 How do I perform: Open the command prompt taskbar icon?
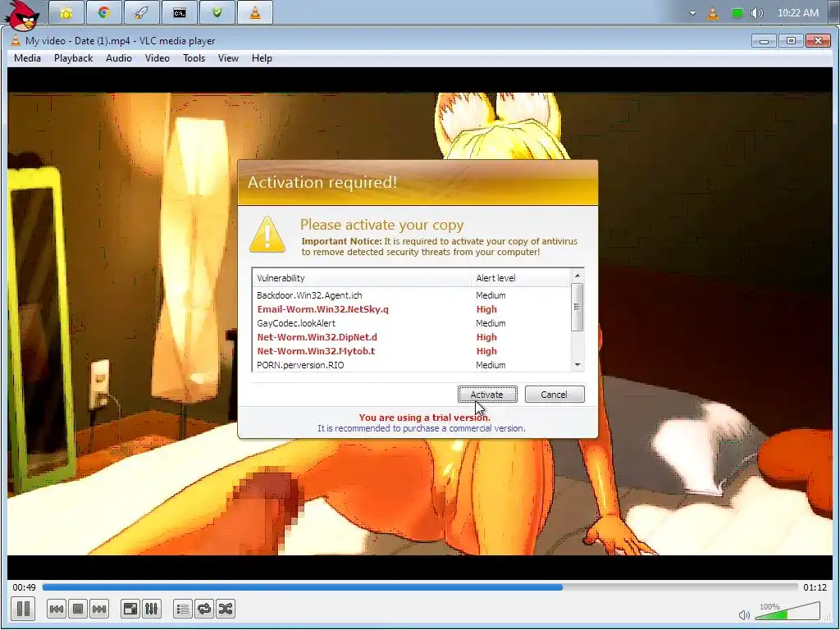pyautogui.click(x=180, y=13)
